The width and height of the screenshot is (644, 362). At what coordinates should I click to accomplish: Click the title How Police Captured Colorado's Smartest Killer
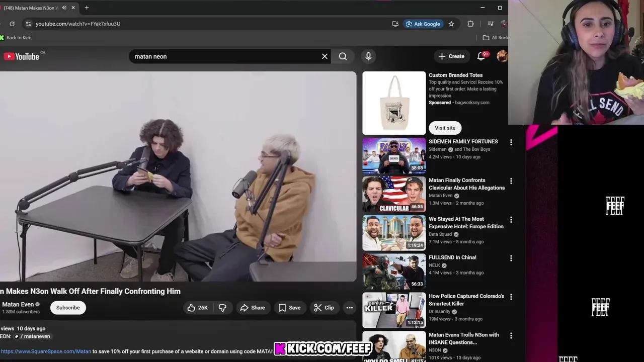466,300
